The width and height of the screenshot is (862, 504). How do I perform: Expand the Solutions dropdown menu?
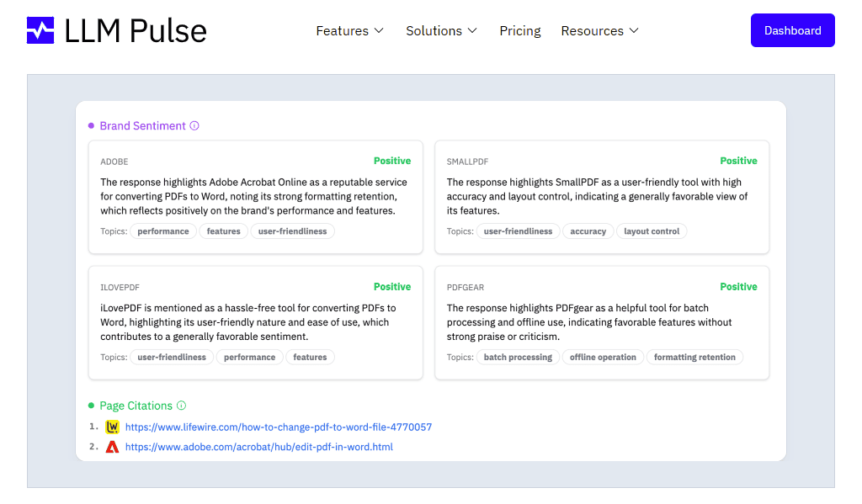(x=441, y=31)
